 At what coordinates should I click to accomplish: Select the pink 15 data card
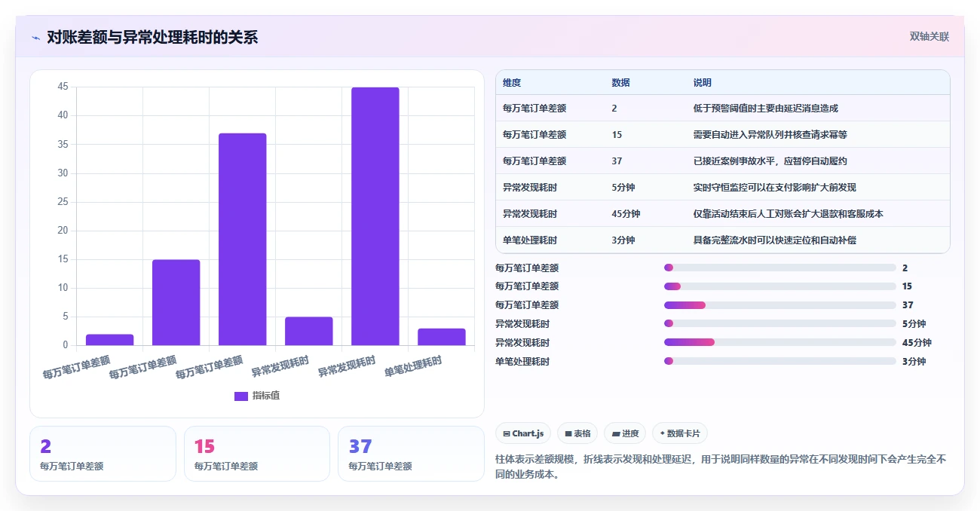pos(257,454)
